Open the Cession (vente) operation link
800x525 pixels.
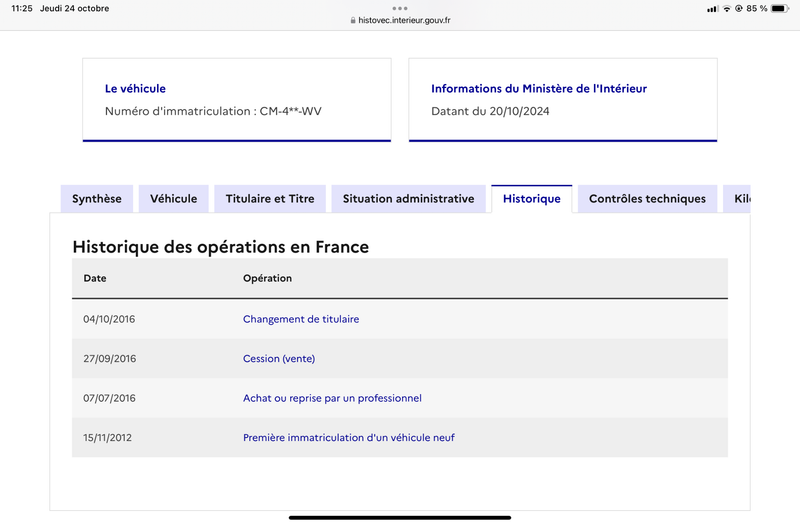coord(279,359)
